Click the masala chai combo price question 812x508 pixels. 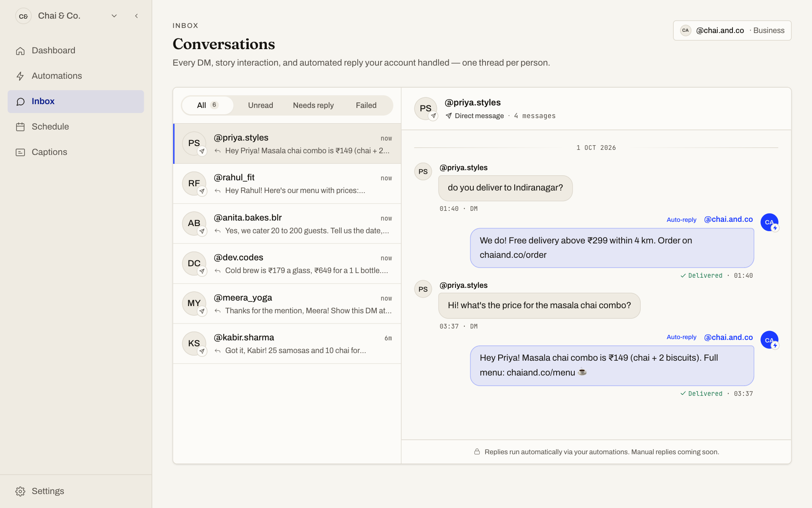coord(539,306)
